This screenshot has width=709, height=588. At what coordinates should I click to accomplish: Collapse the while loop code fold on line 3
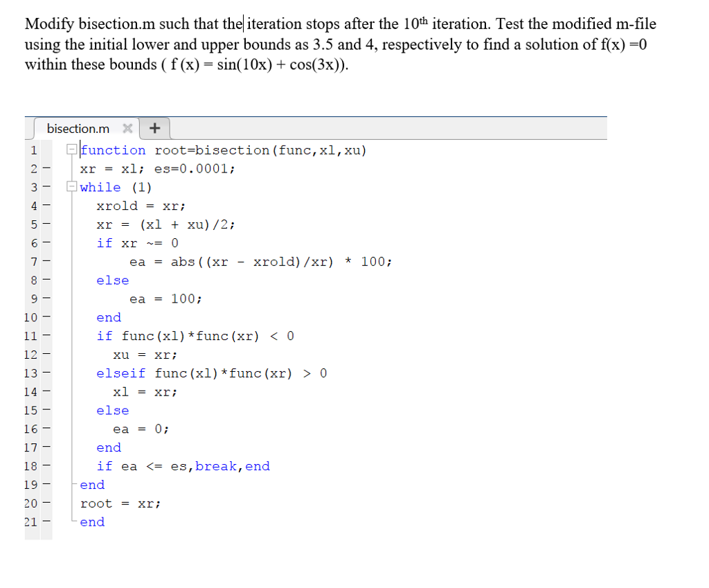pos(72,187)
